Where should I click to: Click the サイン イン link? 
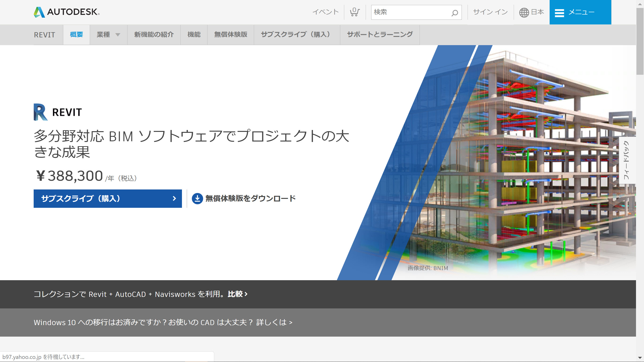[x=490, y=12]
